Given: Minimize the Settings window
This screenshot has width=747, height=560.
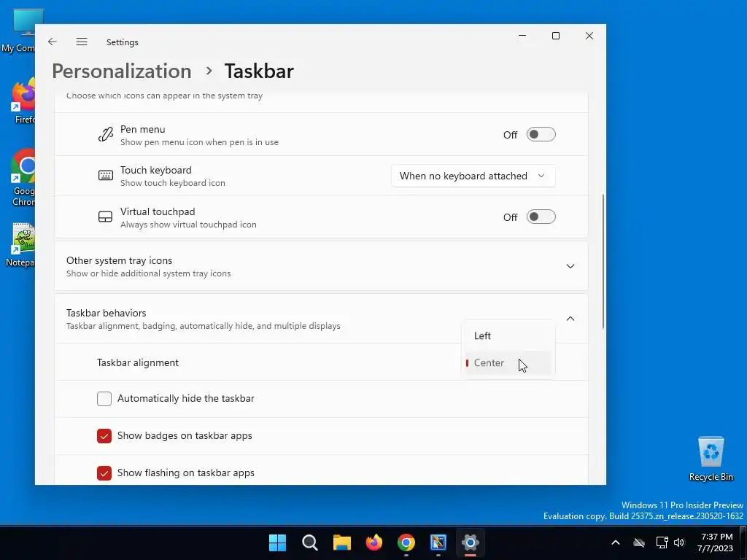Looking at the screenshot, I should (522, 36).
